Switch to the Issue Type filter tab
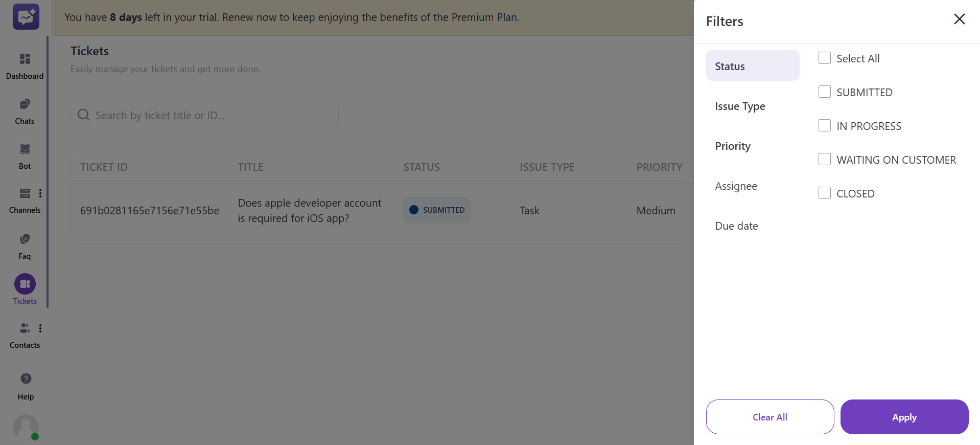Viewport: 980px width, 445px height. (x=740, y=106)
